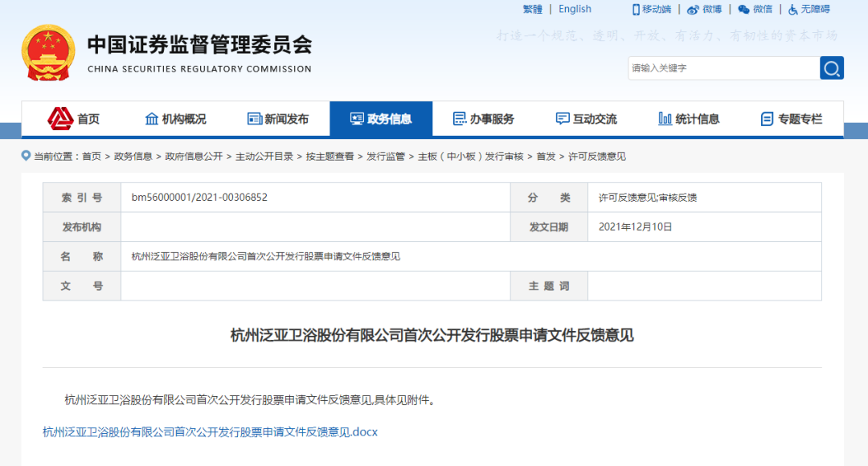The image size is (868, 466).
Task: Click the Weibo eye icon
Action: [693, 10]
